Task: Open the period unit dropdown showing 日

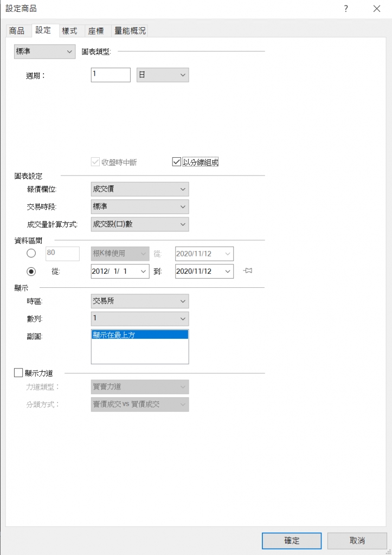Action: [x=162, y=75]
